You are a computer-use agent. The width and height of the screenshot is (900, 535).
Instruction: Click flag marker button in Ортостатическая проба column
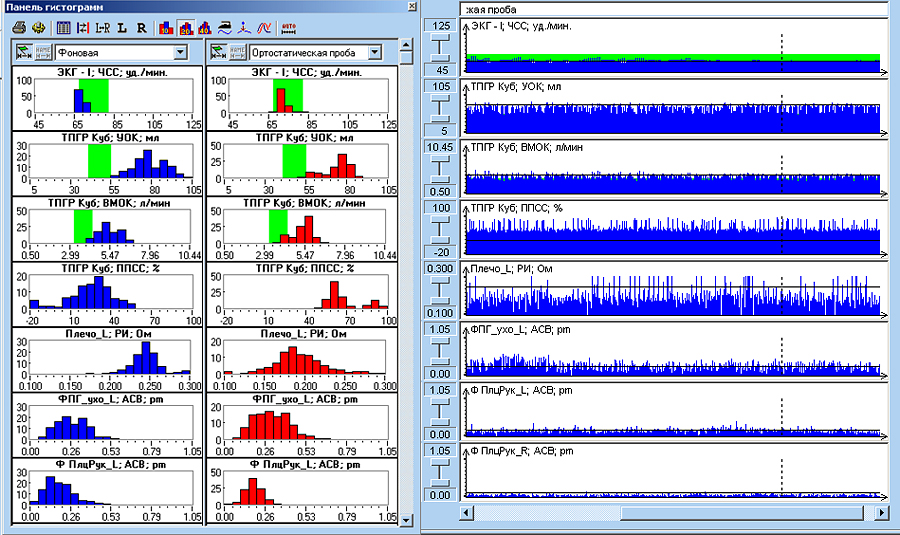tap(217, 52)
